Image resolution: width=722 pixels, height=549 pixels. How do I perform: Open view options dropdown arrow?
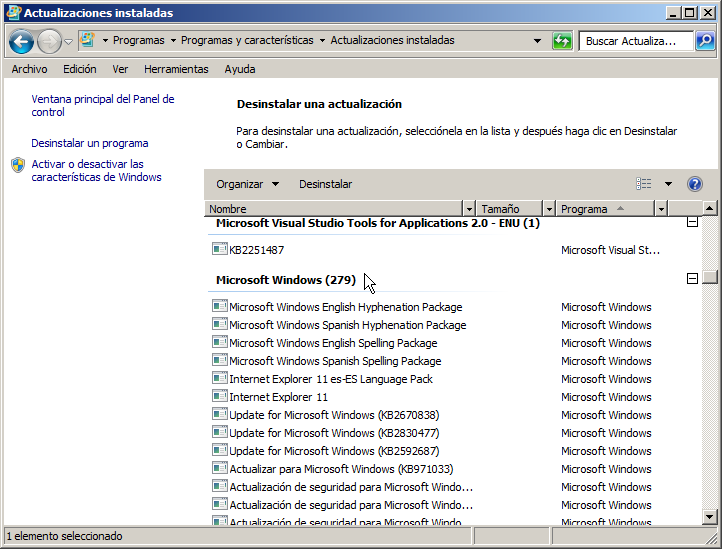click(x=668, y=184)
